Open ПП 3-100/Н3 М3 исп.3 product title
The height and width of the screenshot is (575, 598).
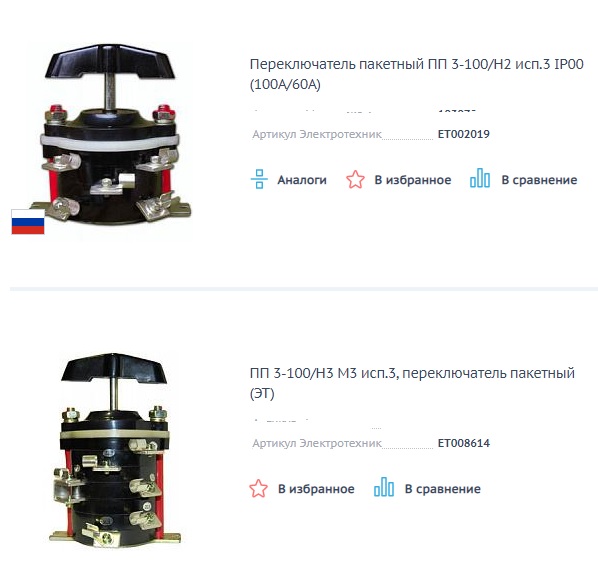pos(412,383)
